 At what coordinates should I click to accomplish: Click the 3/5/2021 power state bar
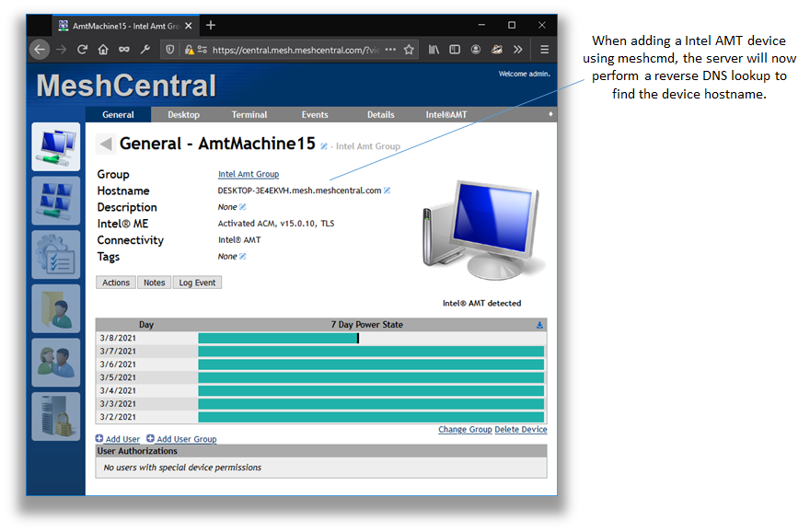click(x=371, y=377)
